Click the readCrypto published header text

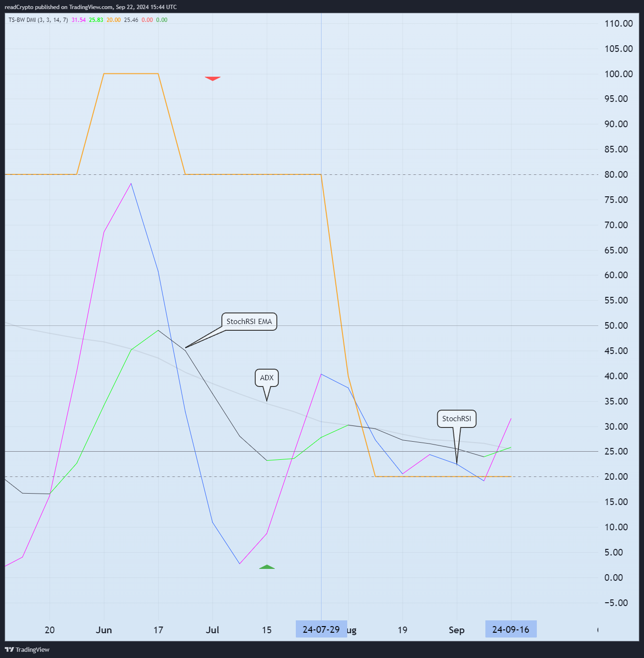point(91,7)
